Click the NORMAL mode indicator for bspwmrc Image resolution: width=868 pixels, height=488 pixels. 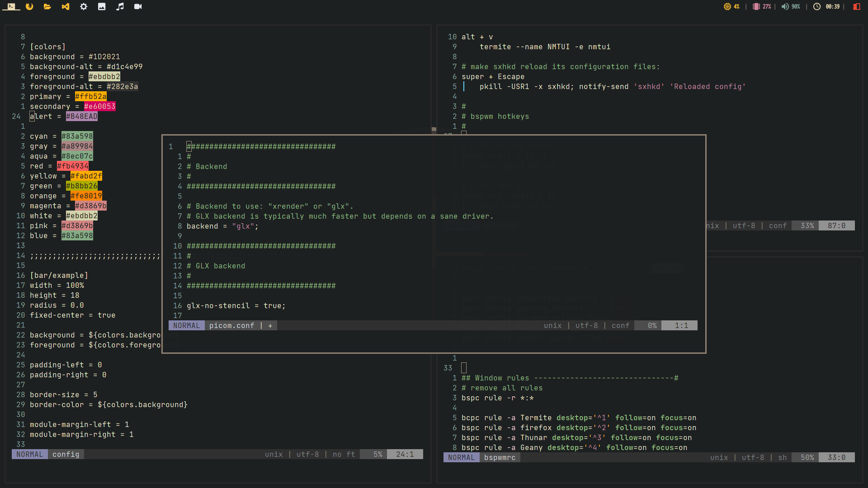tap(462, 458)
